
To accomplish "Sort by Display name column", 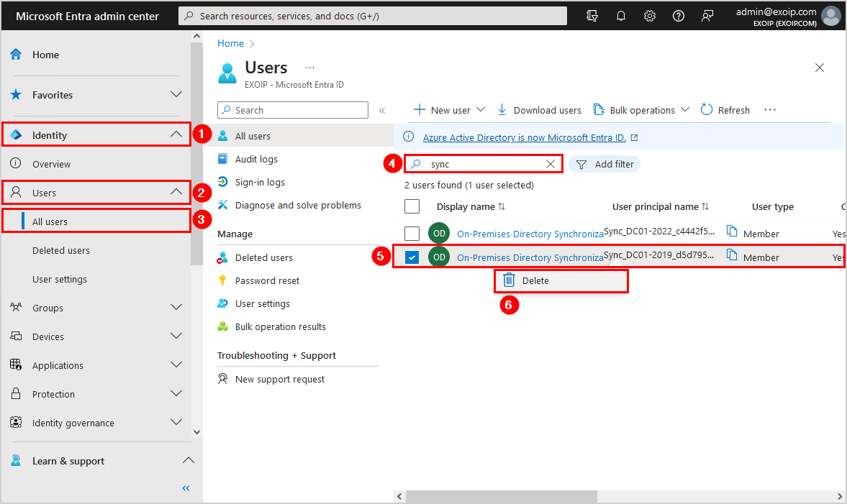I will click(471, 206).
